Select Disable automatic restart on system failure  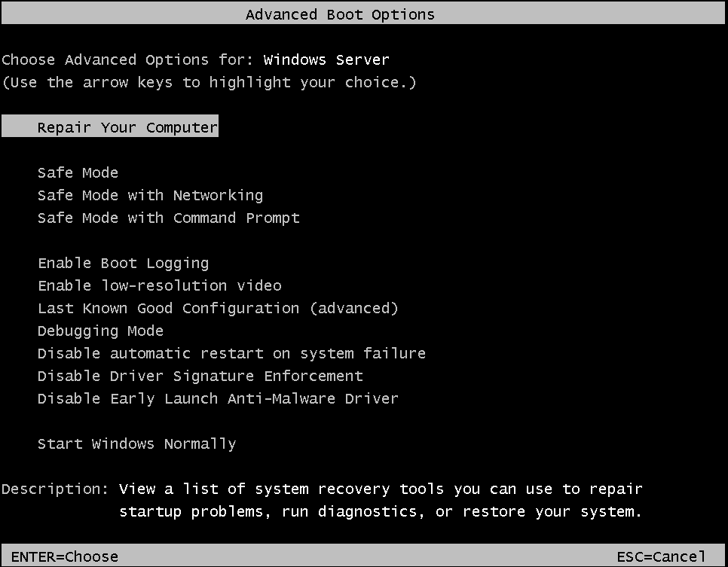pos(231,353)
